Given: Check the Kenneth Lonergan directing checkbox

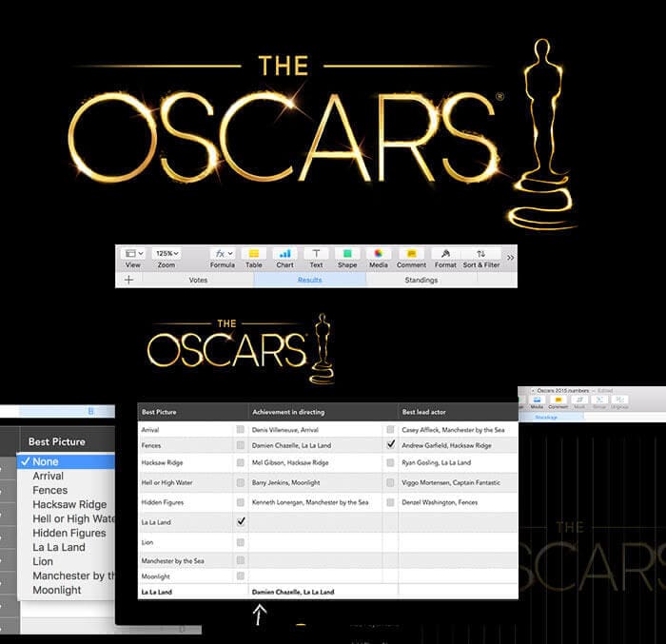Looking at the screenshot, I should tap(390, 502).
